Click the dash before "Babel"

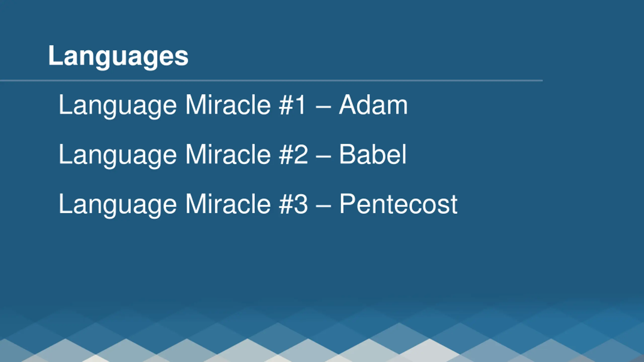(323, 156)
